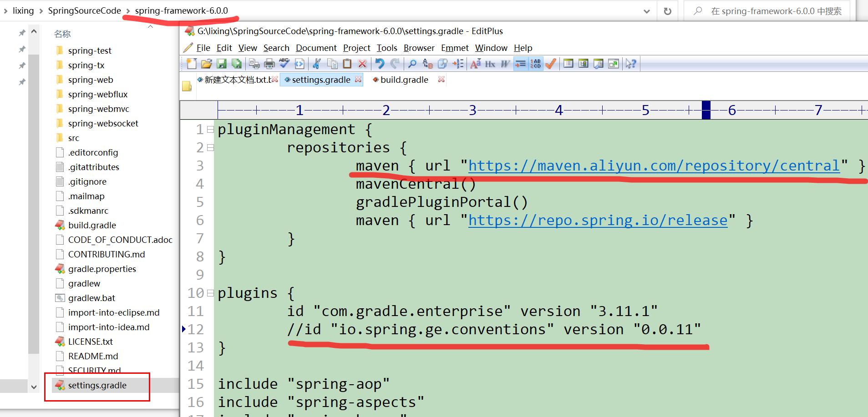The image size is (868, 417).
Task: Show the Directory window panel icon
Action: 569,64
